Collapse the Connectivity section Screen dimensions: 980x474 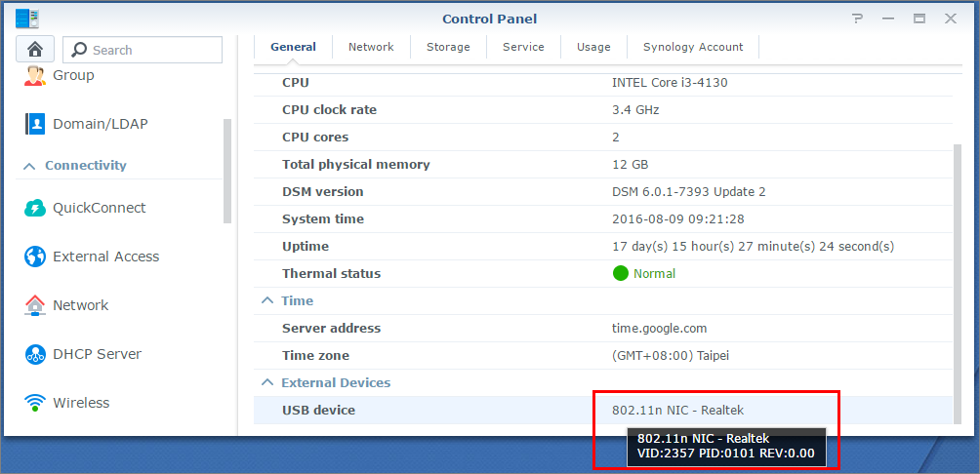click(x=28, y=166)
